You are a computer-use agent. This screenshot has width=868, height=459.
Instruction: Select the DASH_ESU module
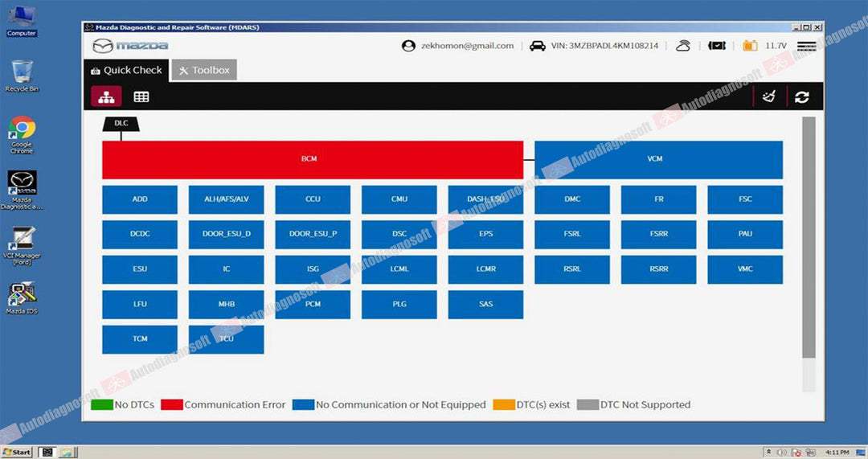coord(485,199)
